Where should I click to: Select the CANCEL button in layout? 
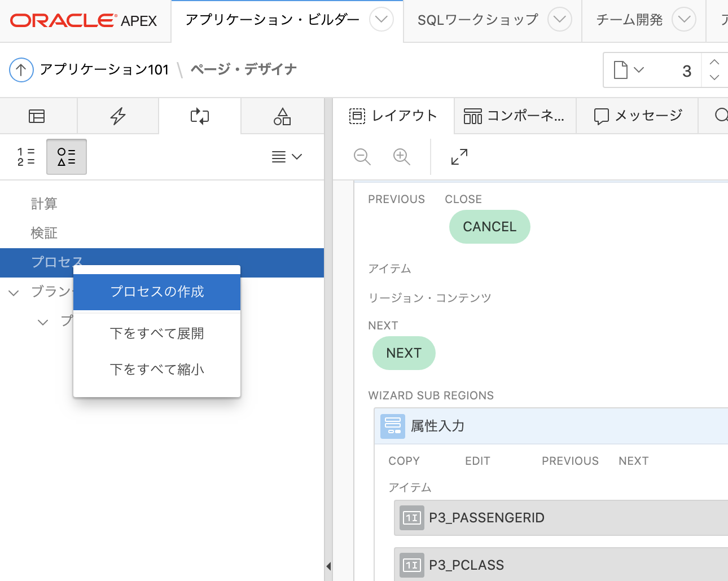[x=490, y=227]
